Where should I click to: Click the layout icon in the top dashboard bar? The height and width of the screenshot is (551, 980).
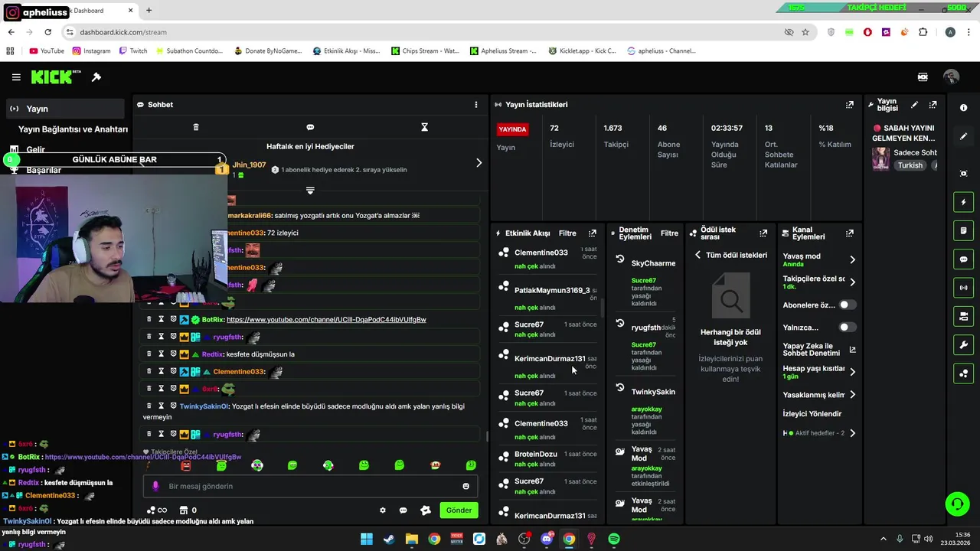point(923,77)
